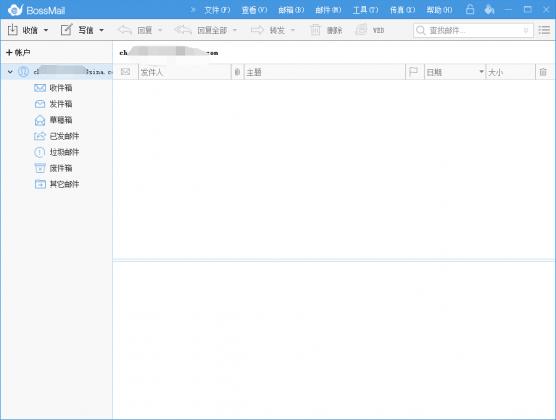Click the 废件箱 deleted items icon
This screenshot has height=420, width=556.
point(40,168)
